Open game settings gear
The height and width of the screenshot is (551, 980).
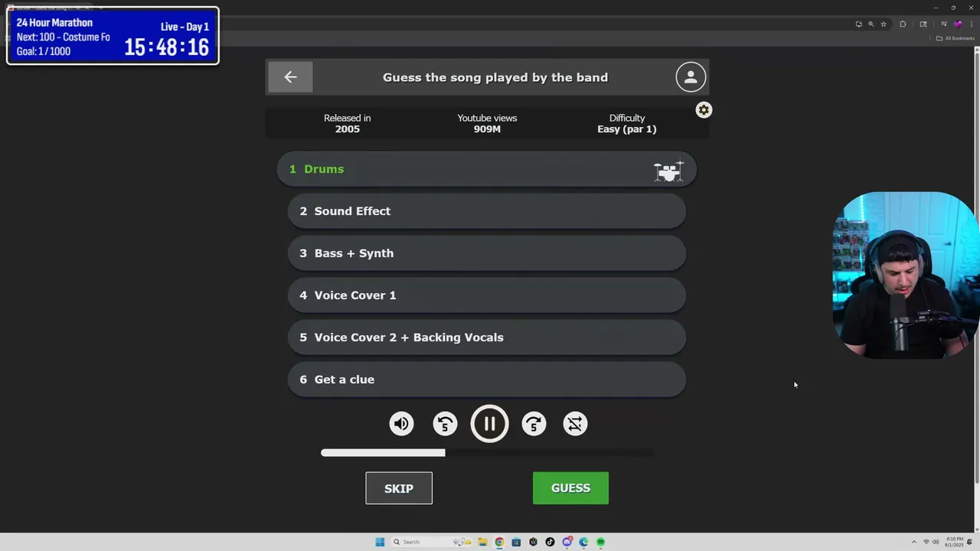704,110
